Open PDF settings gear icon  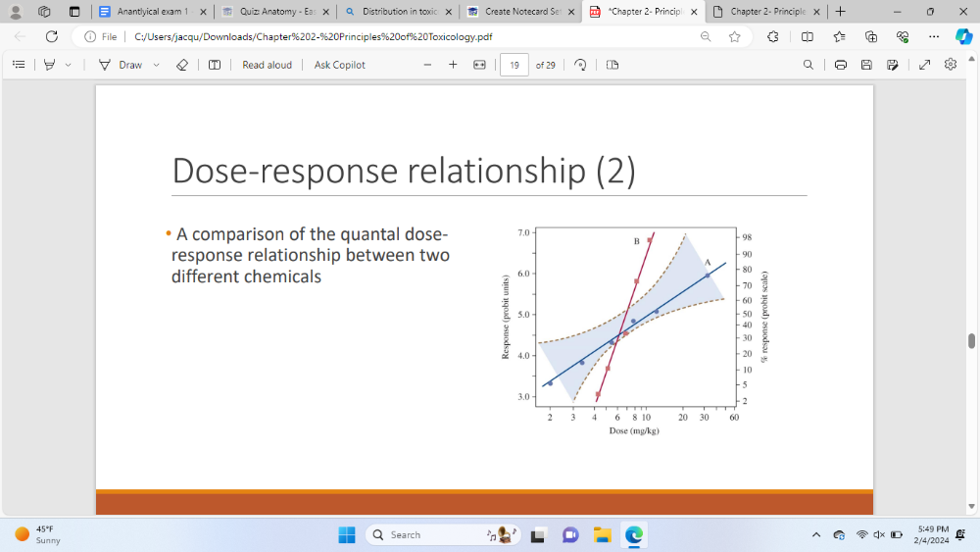pyautogui.click(x=950, y=65)
